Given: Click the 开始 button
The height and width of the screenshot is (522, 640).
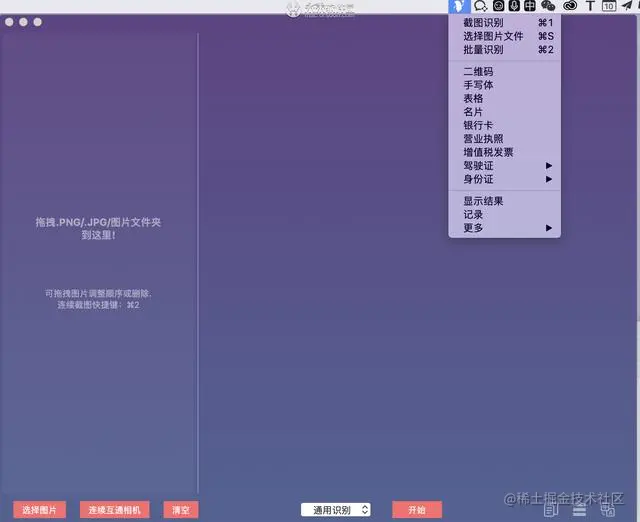Looking at the screenshot, I should tap(417, 510).
